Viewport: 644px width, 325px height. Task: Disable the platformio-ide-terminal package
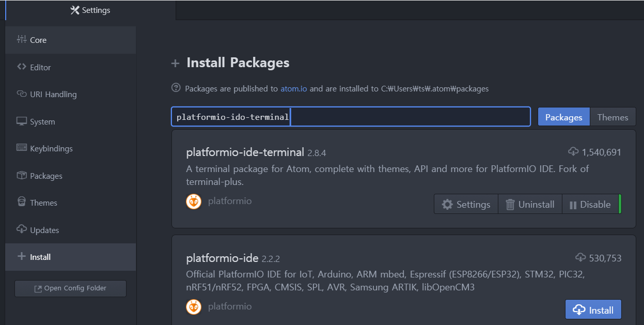point(590,204)
